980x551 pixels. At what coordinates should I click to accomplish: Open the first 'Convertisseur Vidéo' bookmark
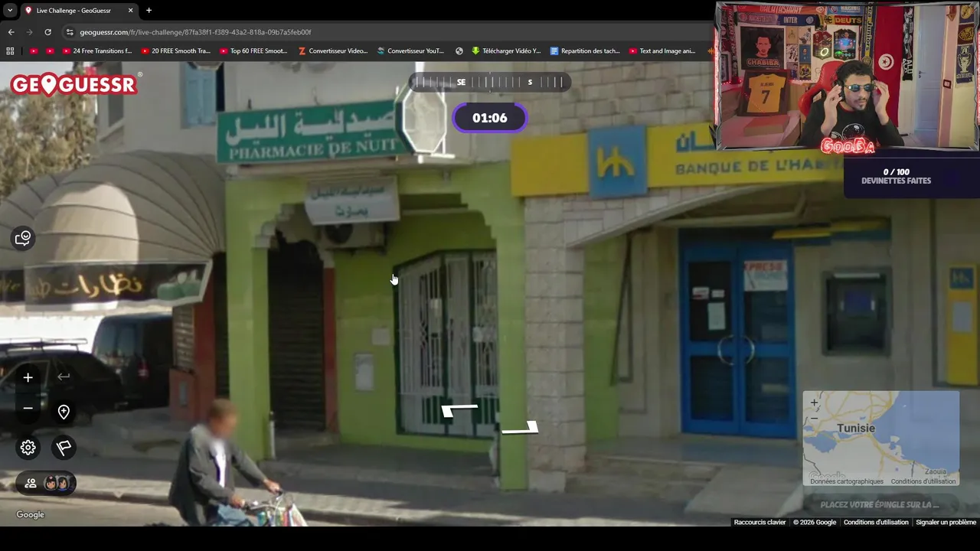[332, 51]
